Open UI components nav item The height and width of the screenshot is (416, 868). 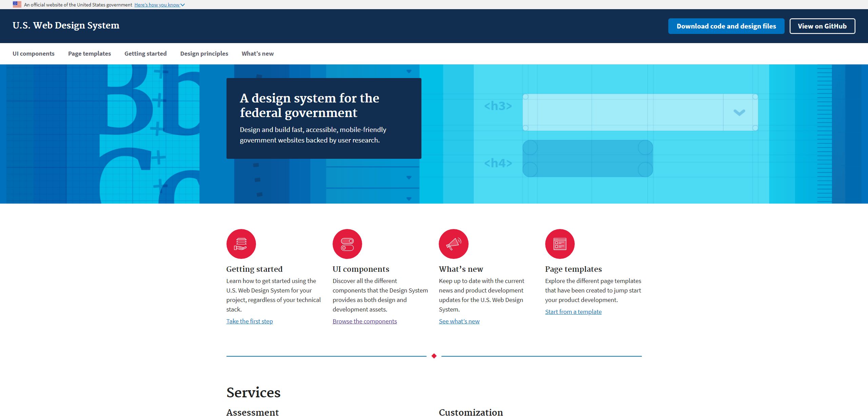coord(34,54)
